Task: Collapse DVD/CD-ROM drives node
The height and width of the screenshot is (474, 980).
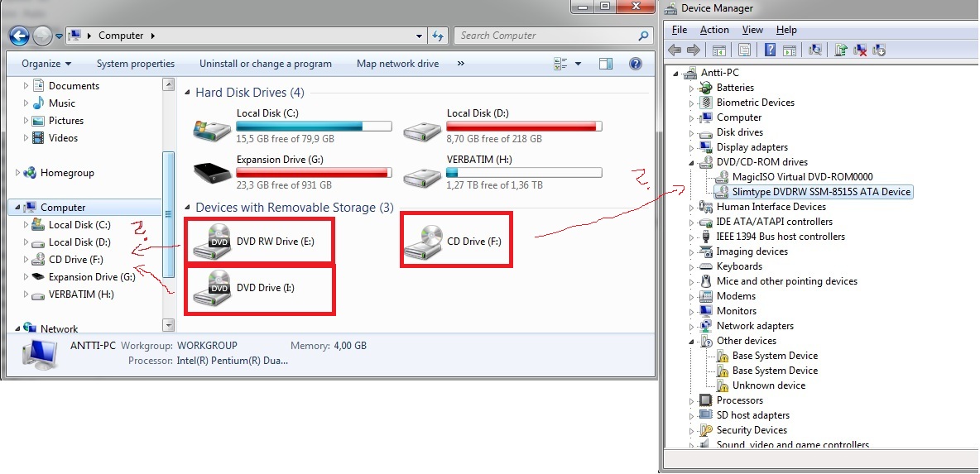Action: (692, 162)
